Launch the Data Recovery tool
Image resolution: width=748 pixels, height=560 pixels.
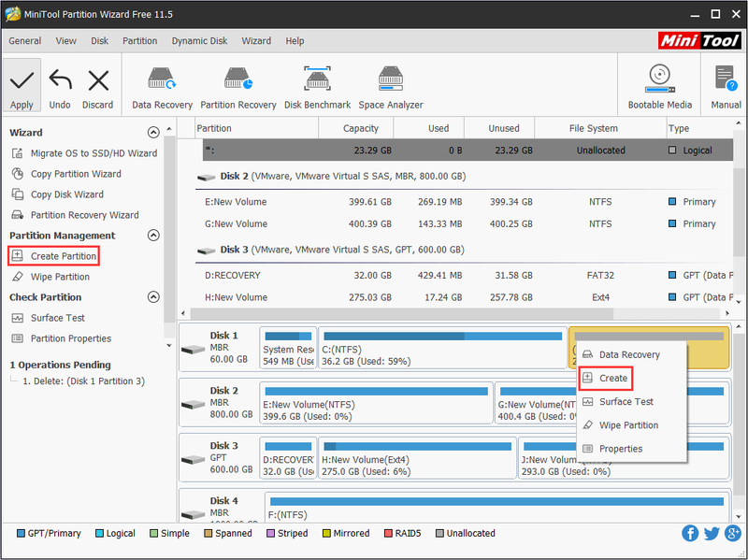click(x=162, y=88)
